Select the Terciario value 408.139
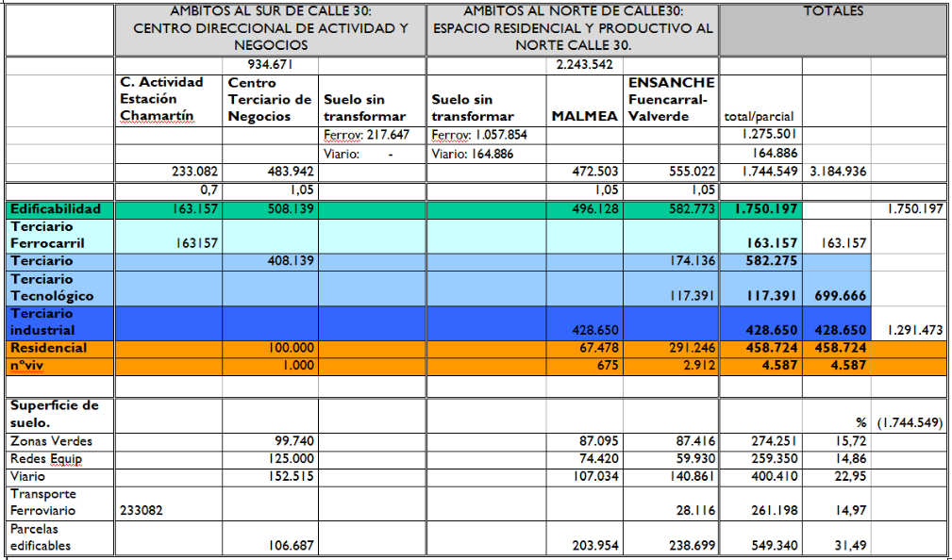 click(x=291, y=261)
